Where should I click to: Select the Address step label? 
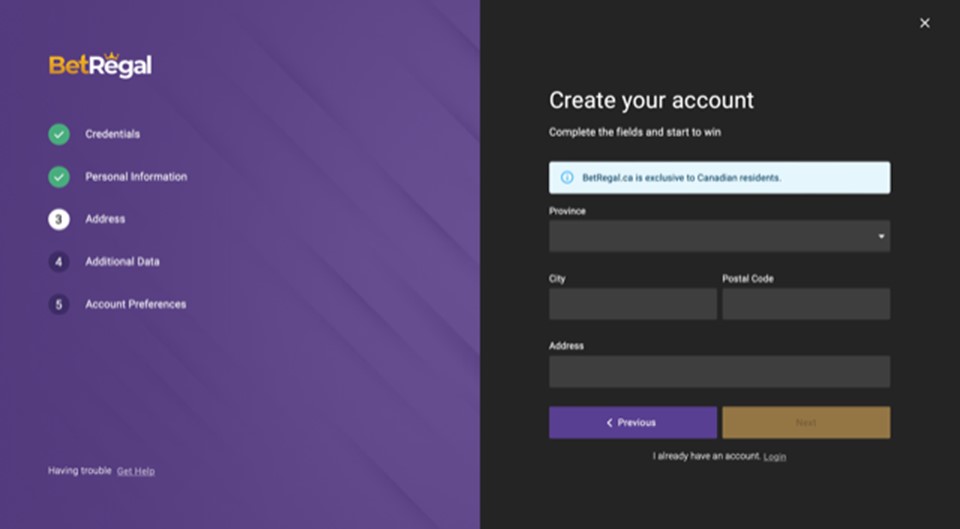coord(105,219)
